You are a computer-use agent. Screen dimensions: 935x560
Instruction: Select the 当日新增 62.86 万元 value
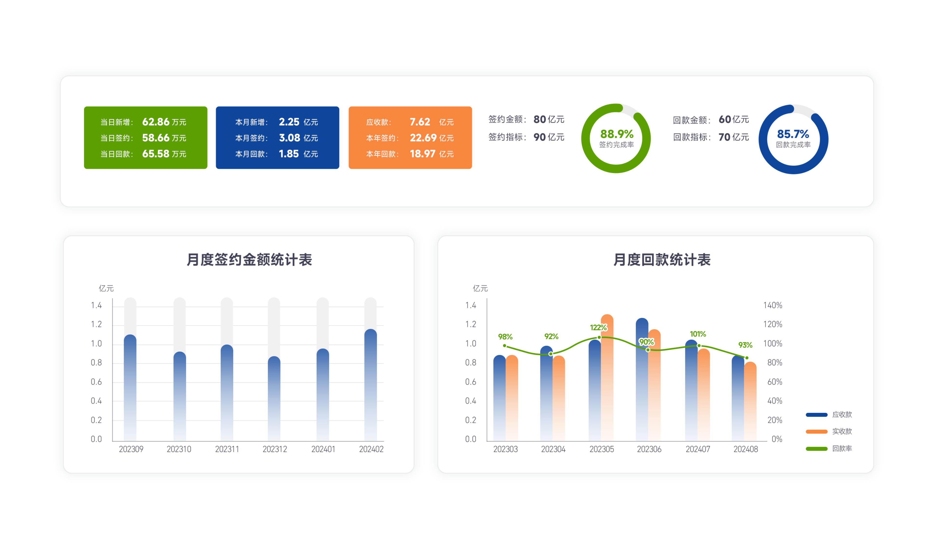tap(164, 122)
